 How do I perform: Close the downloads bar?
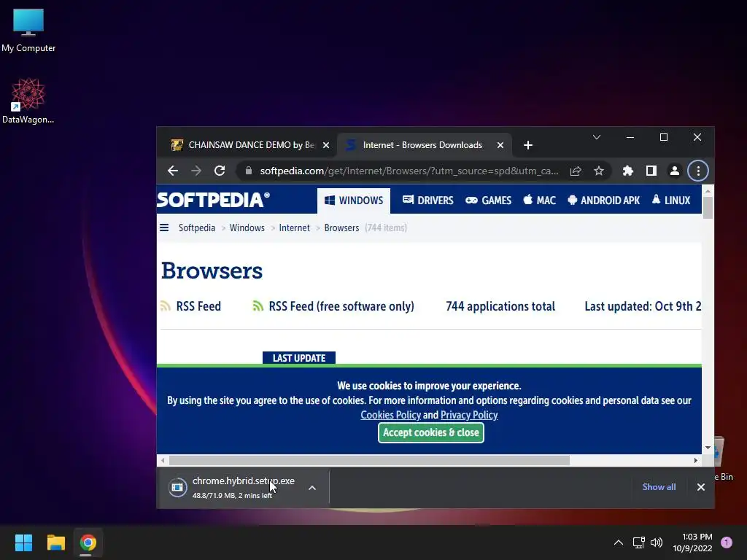coord(701,486)
